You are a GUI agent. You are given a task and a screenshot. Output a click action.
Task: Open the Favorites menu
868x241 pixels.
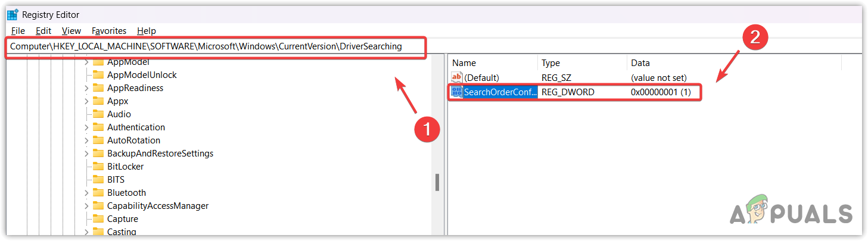109,31
